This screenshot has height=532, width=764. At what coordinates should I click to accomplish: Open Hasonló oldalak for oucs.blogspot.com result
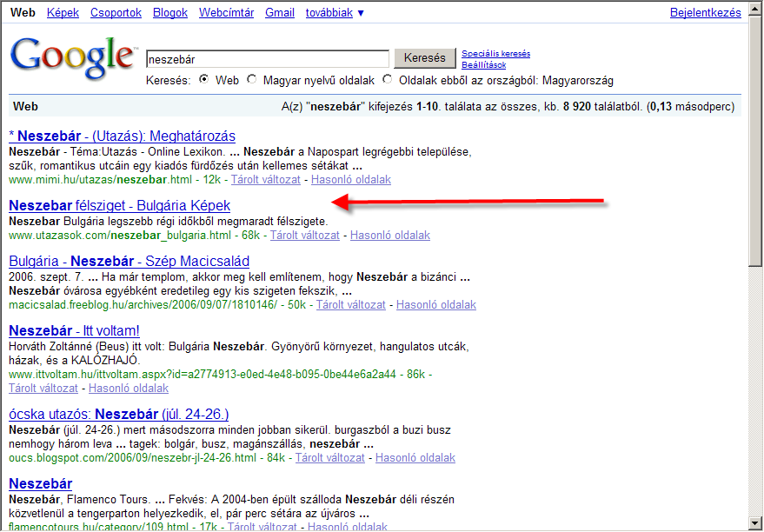(x=415, y=458)
